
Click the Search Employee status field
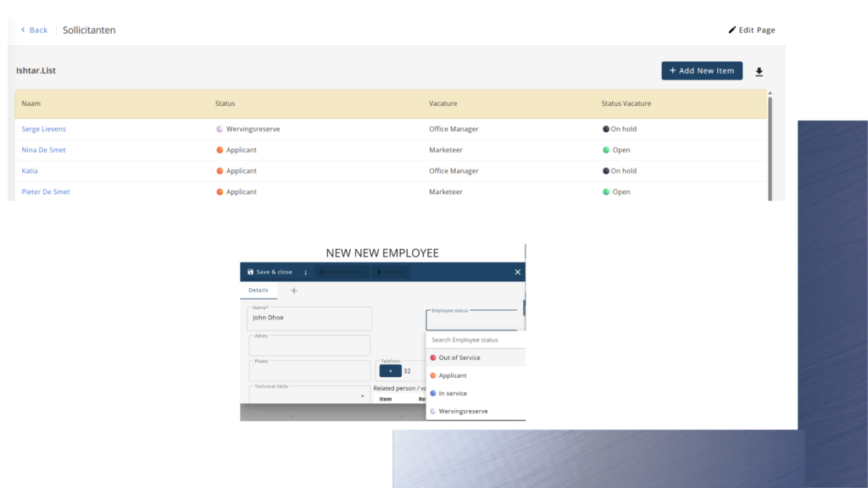click(x=475, y=340)
